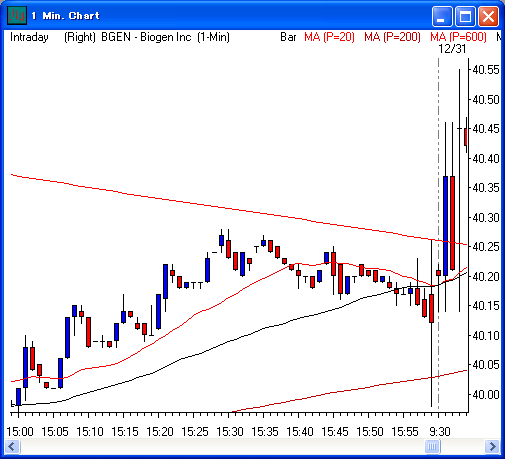Close the 1 Min. Chart window
The width and height of the screenshot is (505, 459).
488,16
